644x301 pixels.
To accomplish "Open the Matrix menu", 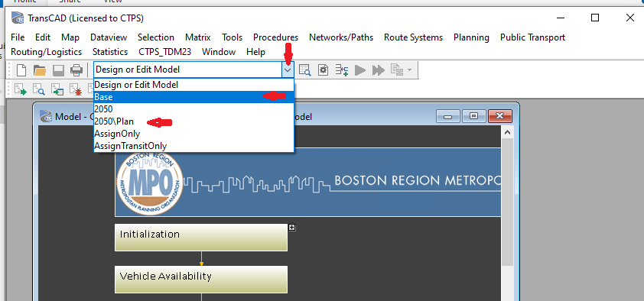I will coord(198,37).
